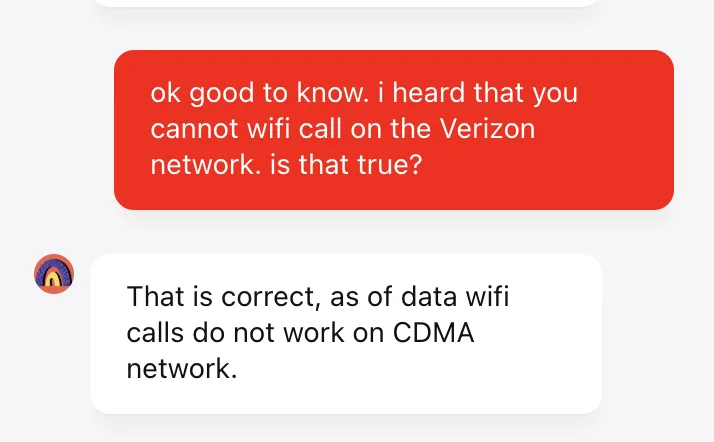Click "calls do not work" in the reply

pyautogui.click(x=226, y=333)
